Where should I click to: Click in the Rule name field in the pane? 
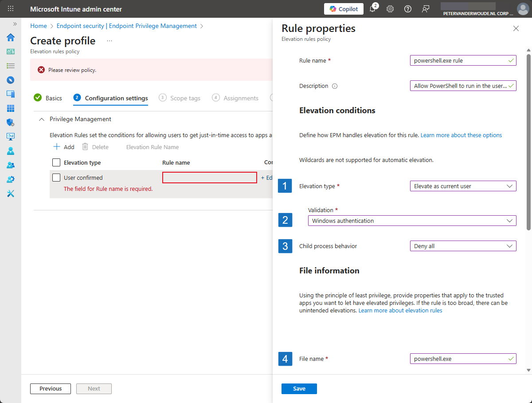point(463,60)
